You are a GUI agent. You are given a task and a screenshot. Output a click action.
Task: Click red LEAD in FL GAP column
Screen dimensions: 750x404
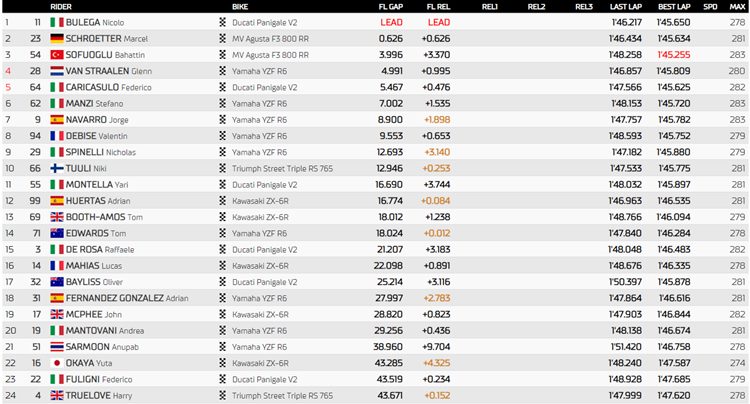[391, 22]
